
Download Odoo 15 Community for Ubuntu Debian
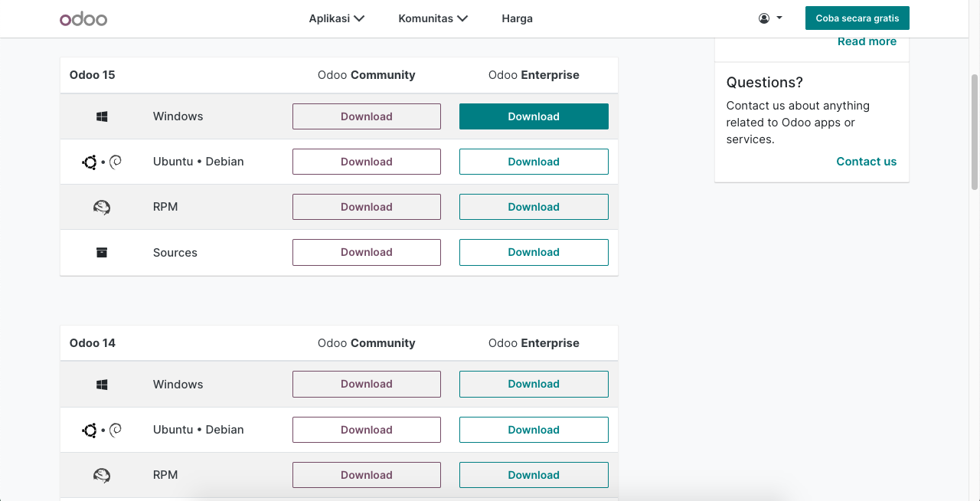367,162
